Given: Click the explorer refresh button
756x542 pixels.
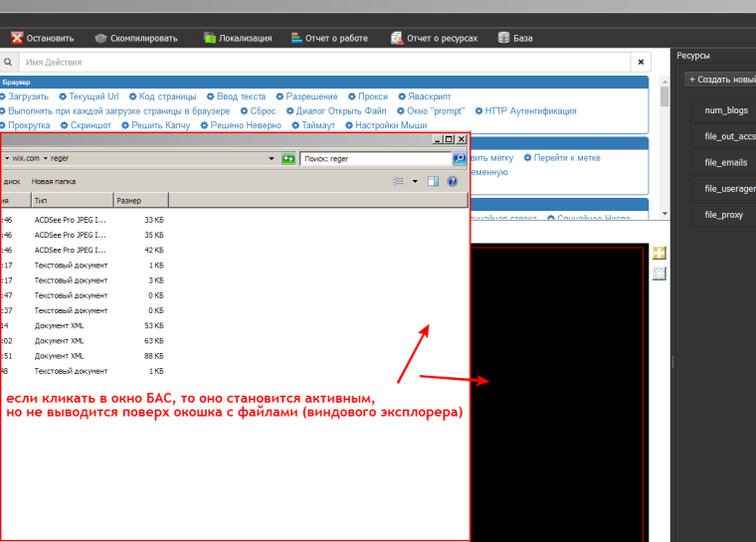Looking at the screenshot, I should click(288, 158).
